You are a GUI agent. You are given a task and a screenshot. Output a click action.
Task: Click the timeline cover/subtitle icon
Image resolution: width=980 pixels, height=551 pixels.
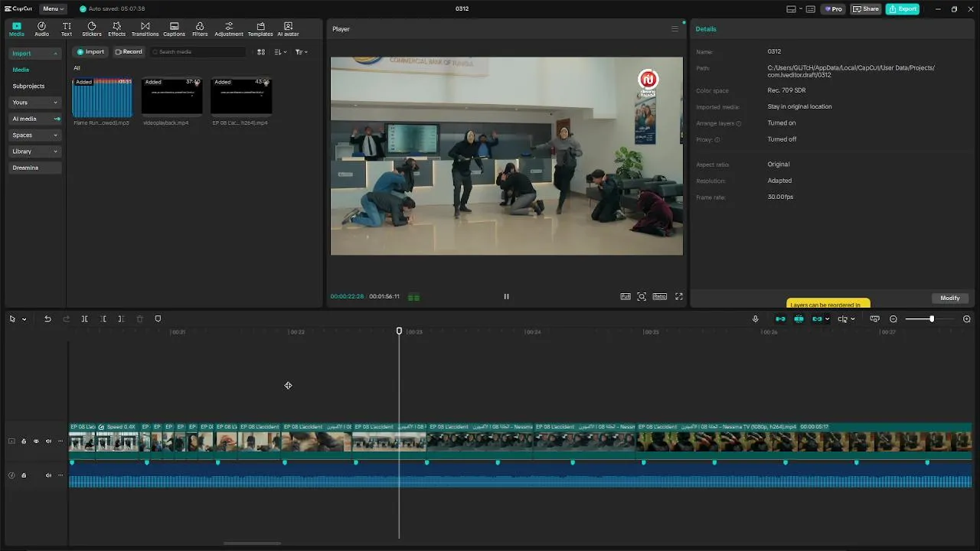point(874,319)
